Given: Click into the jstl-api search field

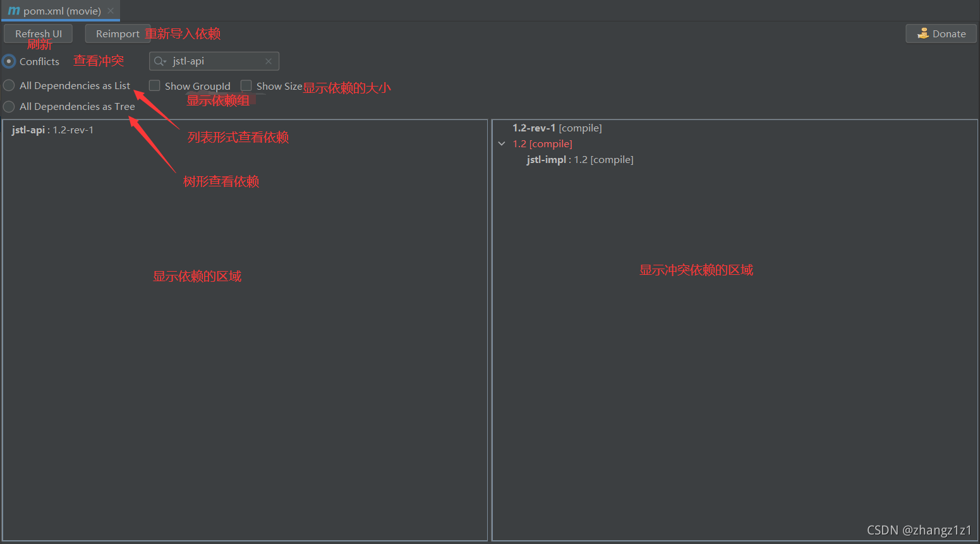Looking at the screenshot, I should pos(215,61).
